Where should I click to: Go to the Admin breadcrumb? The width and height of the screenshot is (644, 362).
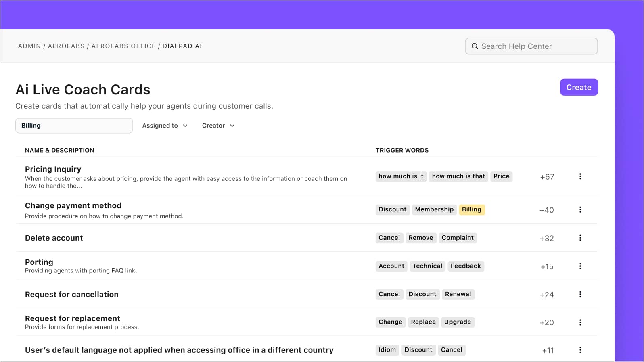point(29,46)
